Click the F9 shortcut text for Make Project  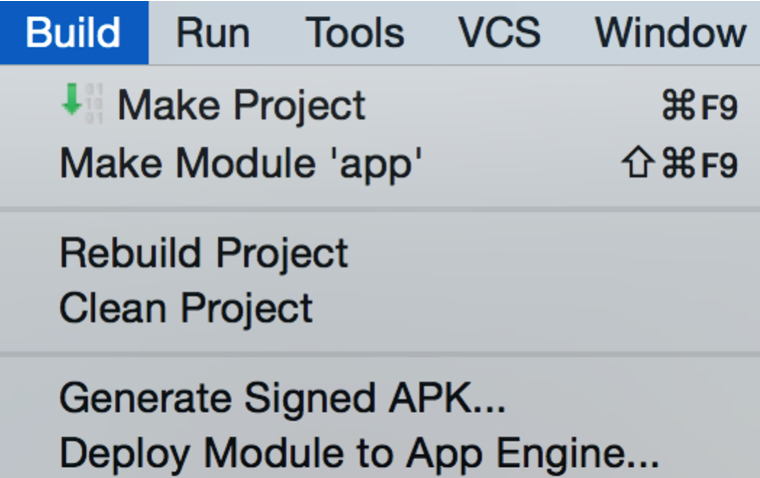[x=718, y=106]
